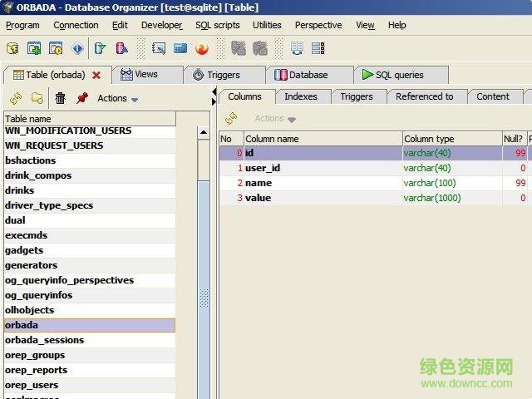
Task: Switch to the Views tab
Action: coord(148,75)
